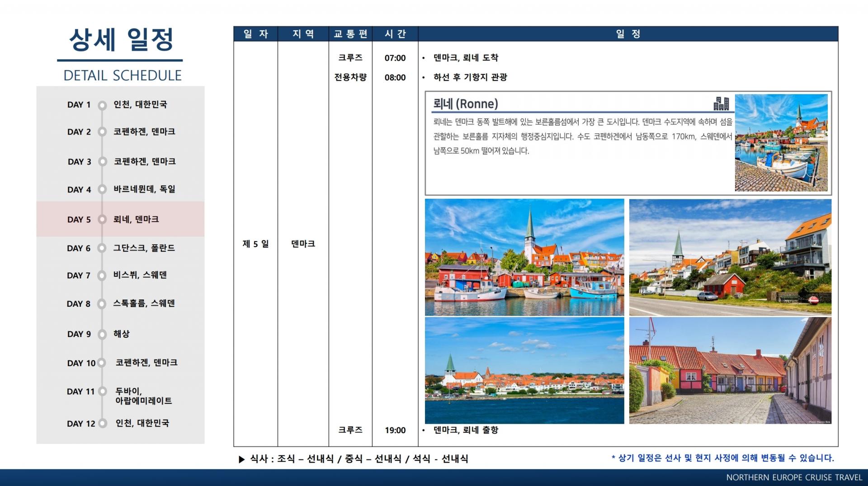This screenshot has width=868, height=486.
Task: Click the Ronne description paragraph
Action: (582, 136)
